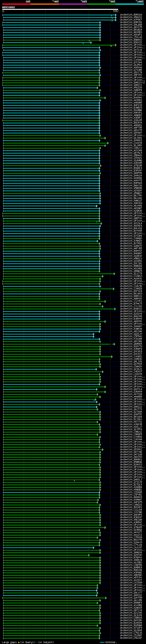Select the label UniRef100_Q5XIT9

[131, 72]
